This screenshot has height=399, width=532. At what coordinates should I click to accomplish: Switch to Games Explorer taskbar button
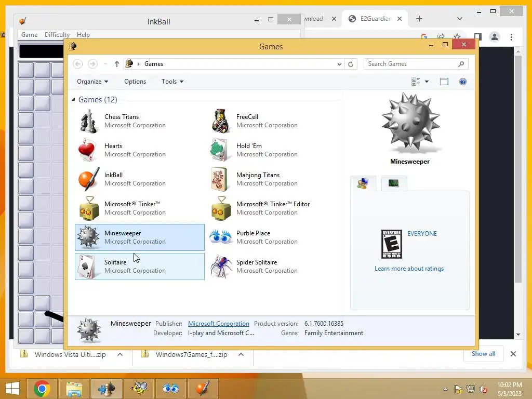pyautogui.click(x=106, y=388)
